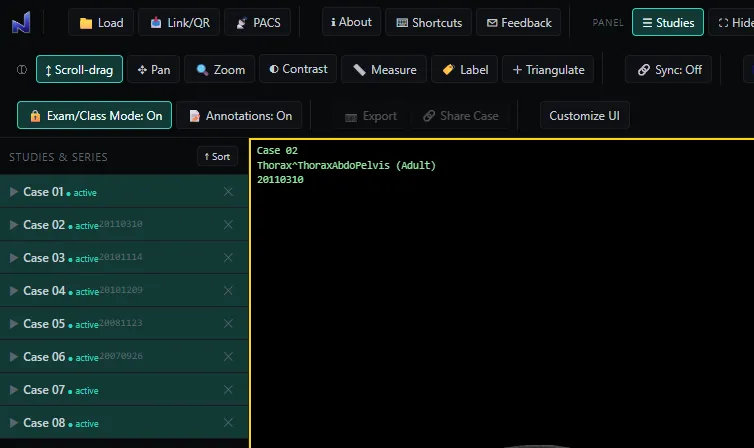Toggle Sync: Off
754x448 pixels.
668,70
